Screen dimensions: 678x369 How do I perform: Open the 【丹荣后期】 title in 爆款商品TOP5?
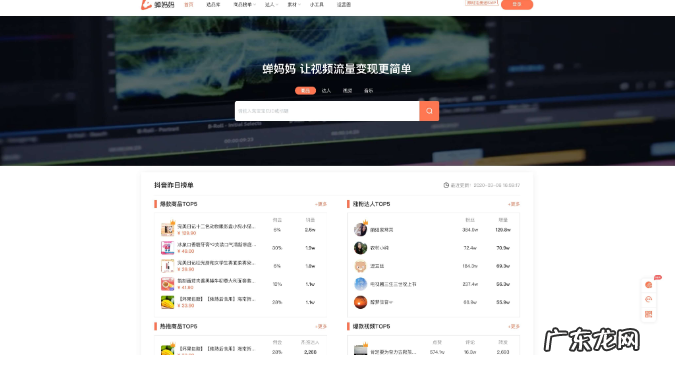pyautogui.click(x=217, y=299)
